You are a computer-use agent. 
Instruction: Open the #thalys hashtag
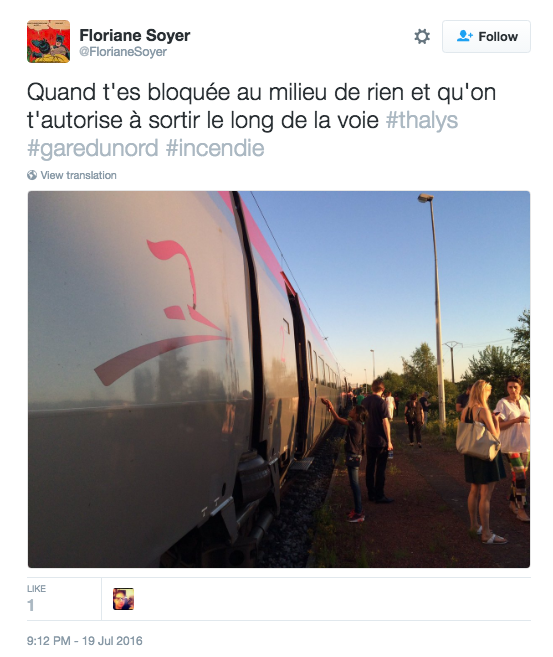tap(421, 120)
